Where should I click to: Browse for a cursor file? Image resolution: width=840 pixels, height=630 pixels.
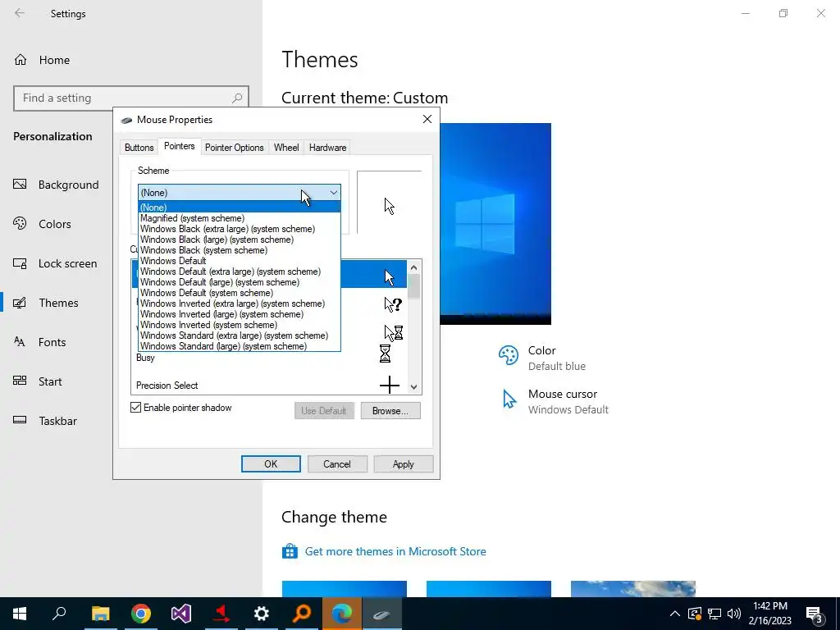[390, 411]
